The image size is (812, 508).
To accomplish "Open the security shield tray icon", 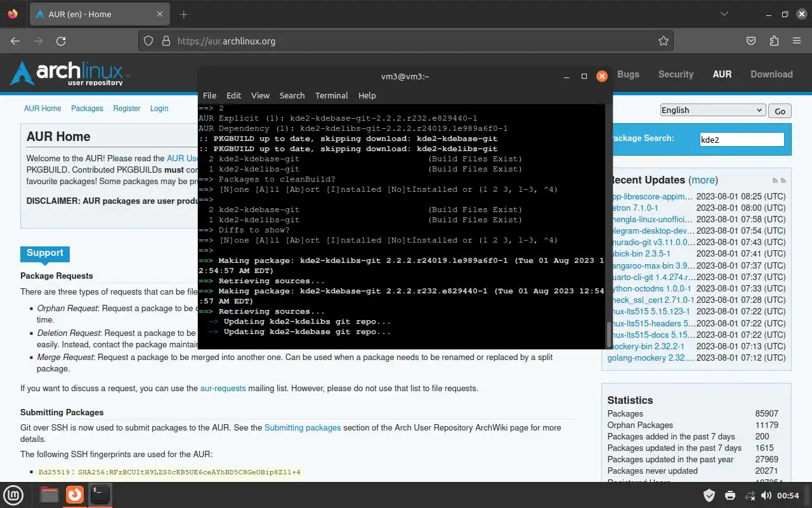I will [x=710, y=495].
